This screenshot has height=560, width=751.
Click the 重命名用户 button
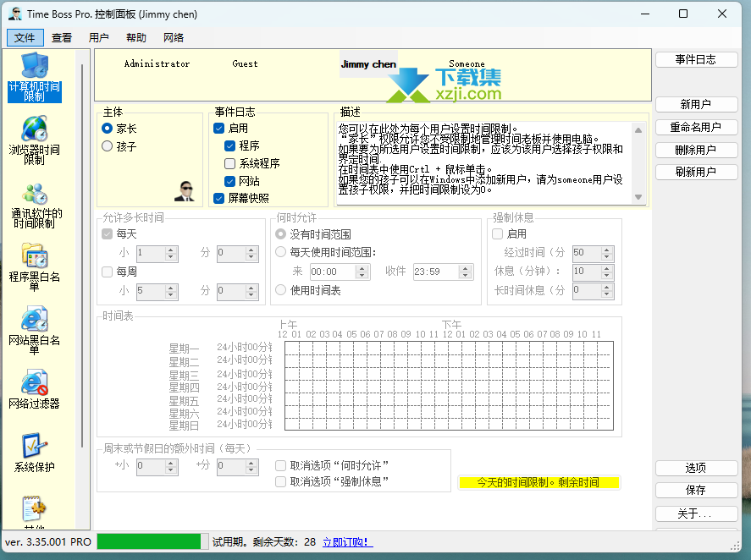[x=696, y=128]
